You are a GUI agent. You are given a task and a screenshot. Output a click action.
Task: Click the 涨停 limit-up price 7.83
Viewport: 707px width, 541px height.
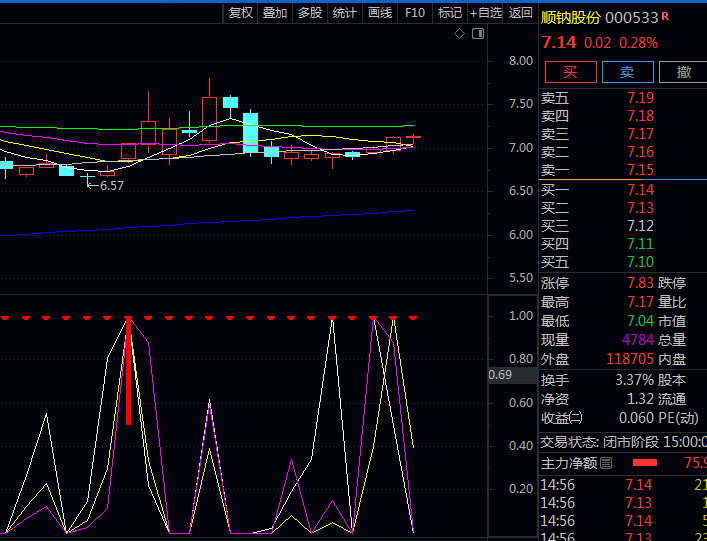[x=641, y=283]
